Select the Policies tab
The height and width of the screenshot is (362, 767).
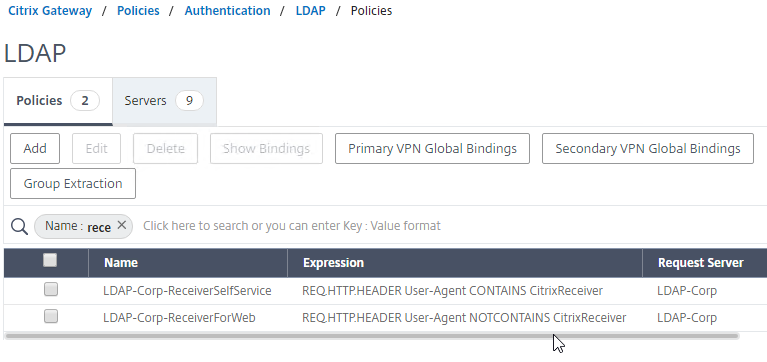[x=58, y=101]
